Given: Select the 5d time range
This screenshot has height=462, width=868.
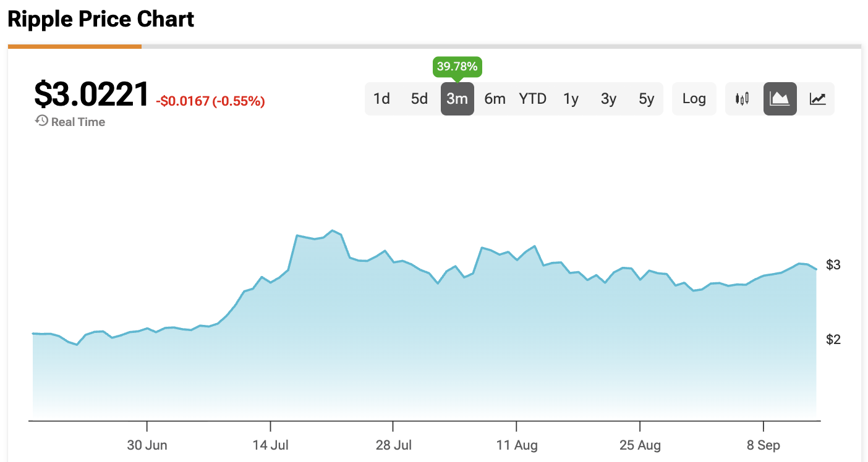Looking at the screenshot, I should (x=419, y=99).
